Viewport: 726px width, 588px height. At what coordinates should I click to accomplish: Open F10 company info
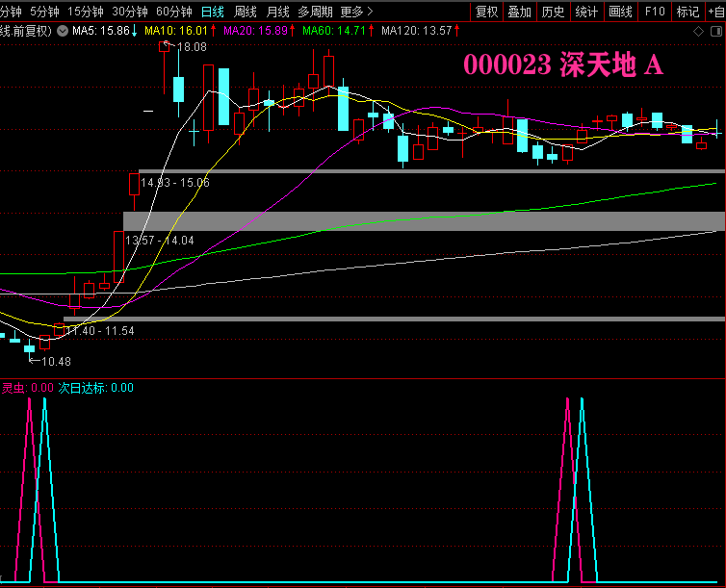(x=655, y=12)
